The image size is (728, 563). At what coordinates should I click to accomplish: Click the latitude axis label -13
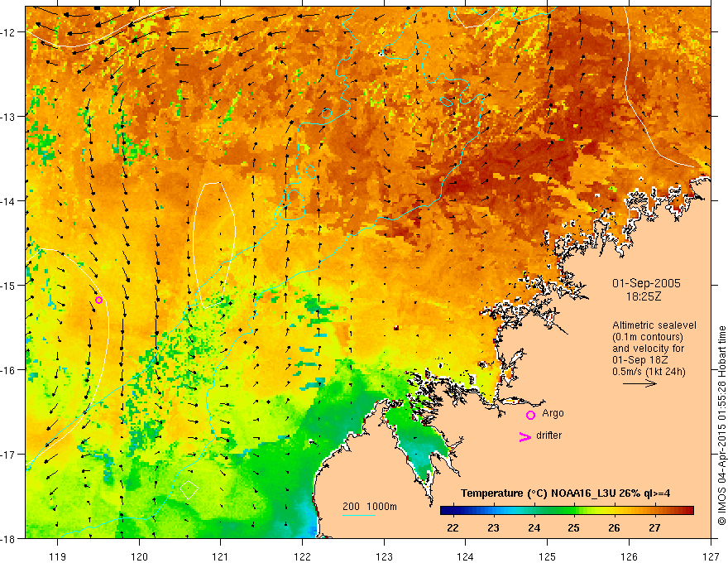tap(10, 117)
